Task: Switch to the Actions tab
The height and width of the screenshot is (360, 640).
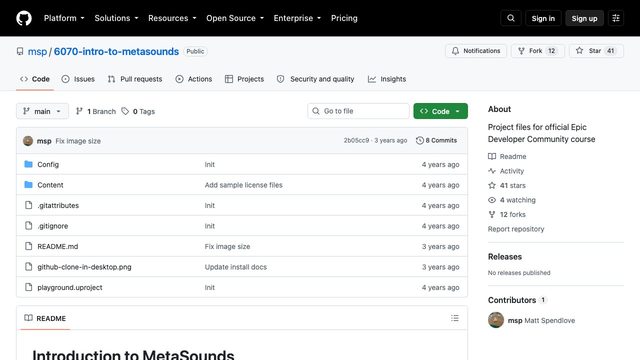Action: pyautogui.click(x=194, y=79)
